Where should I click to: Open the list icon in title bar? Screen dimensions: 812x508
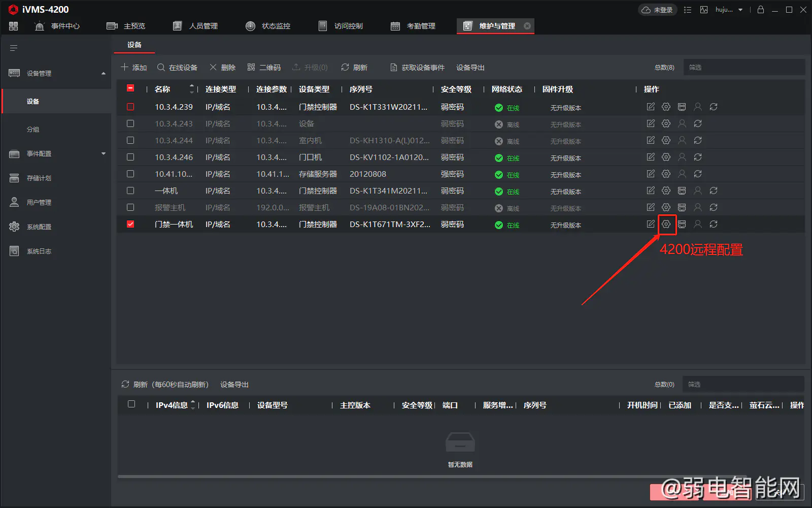[688, 10]
